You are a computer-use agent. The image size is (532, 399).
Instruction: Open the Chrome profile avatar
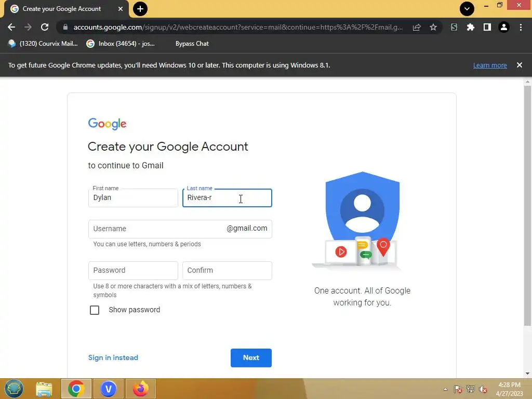tap(504, 27)
